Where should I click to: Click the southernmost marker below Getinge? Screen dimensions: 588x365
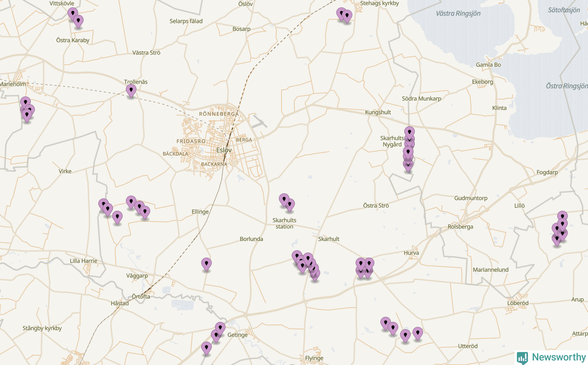point(207,348)
